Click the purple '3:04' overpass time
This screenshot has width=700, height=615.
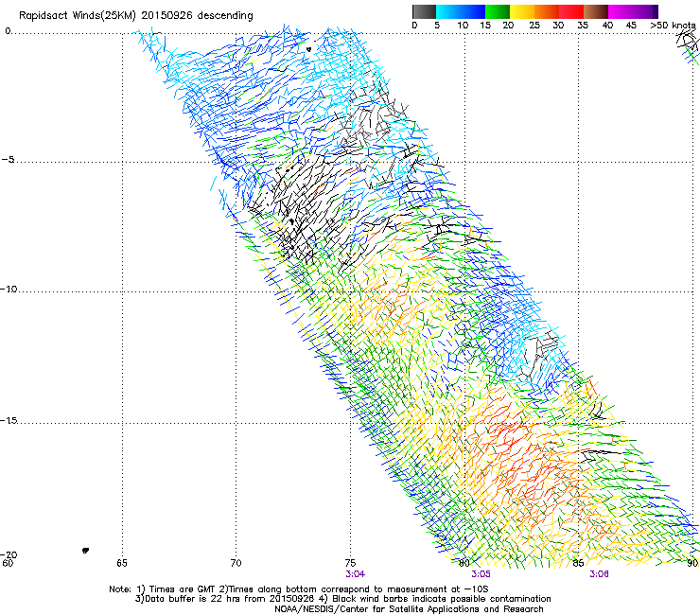click(356, 574)
